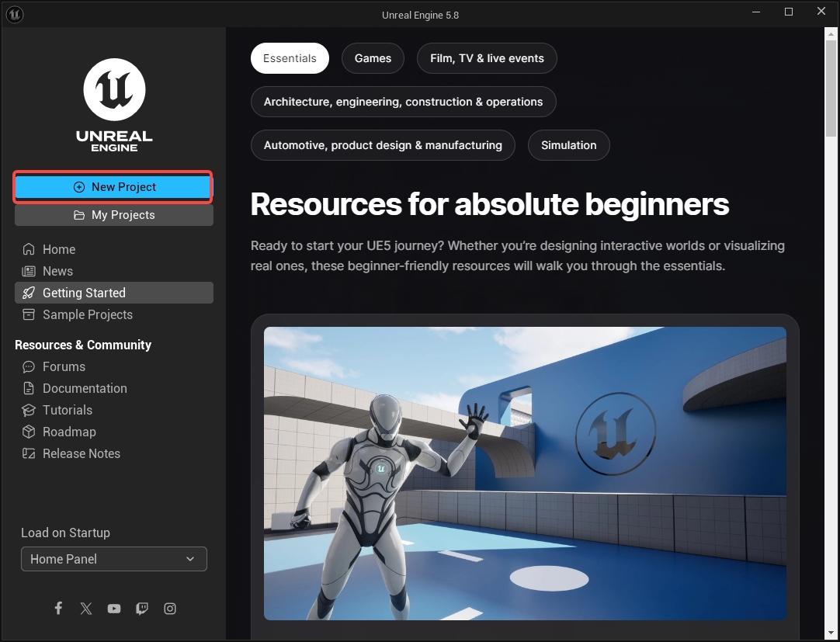The image size is (840, 642).
Task: Click the large Unreal Engine sidebar logo
Action: [114, 105]
